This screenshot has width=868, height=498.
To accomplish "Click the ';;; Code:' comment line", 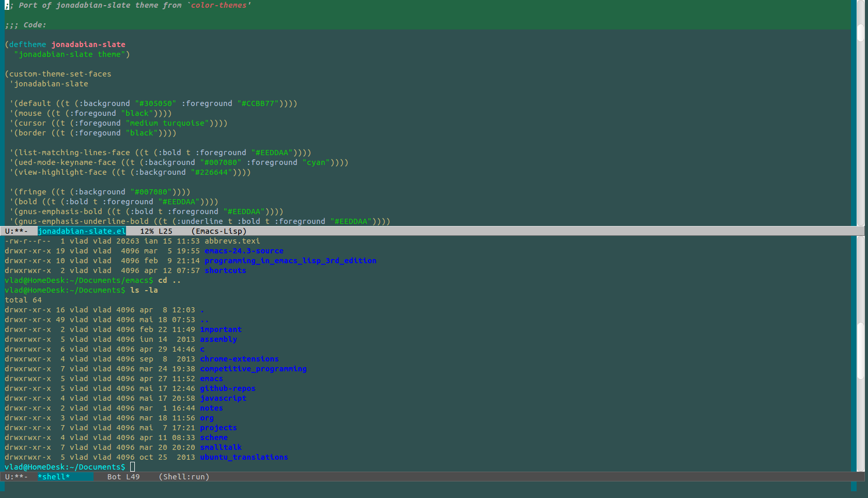I will [25, 25].
